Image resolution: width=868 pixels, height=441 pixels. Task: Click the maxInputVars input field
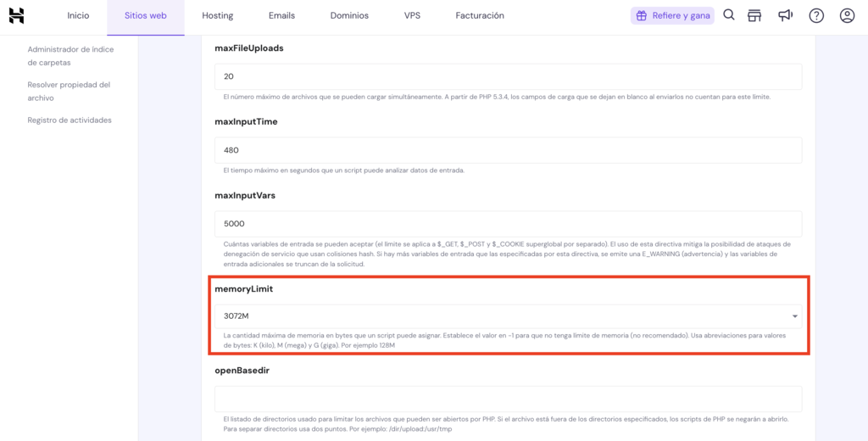[509, 224]
